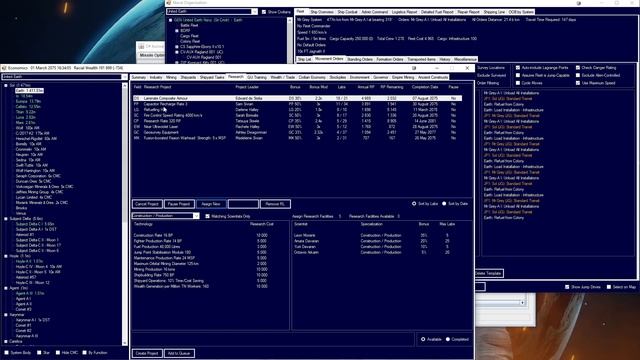Switch to the Shipyards tab
Image resolution: width=640 pixels, height=360 pixels.
coord(188,77)
